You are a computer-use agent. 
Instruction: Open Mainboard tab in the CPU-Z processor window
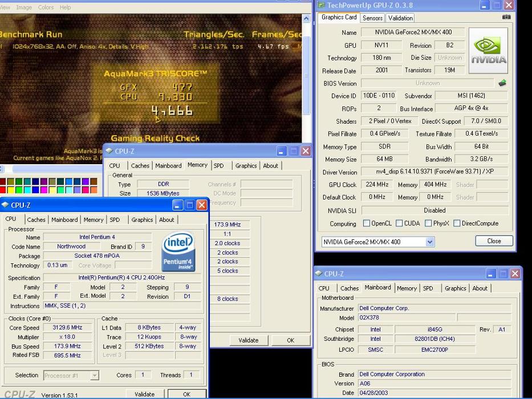pyautogui.click(x=64, y=220)
